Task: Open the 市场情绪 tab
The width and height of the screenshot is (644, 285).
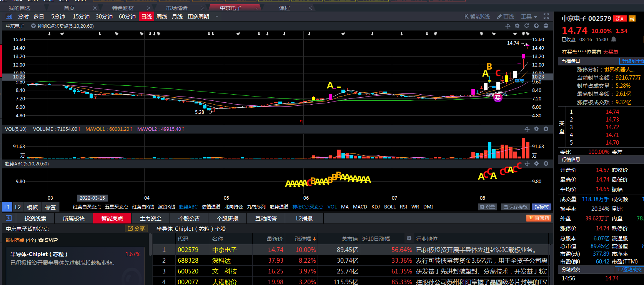Action: (177, 8)
